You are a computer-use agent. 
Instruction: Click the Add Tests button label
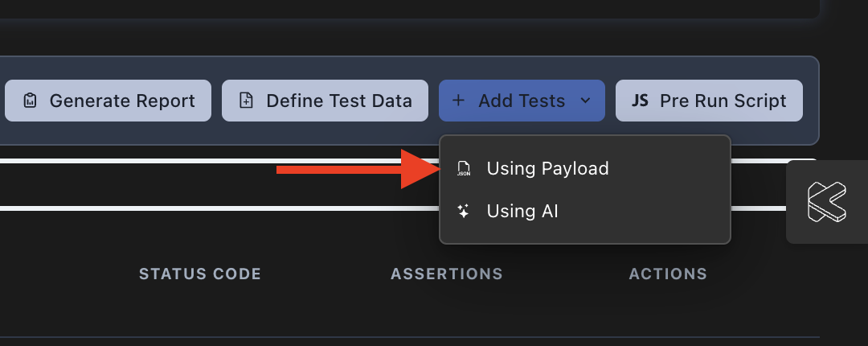point(522,101)
